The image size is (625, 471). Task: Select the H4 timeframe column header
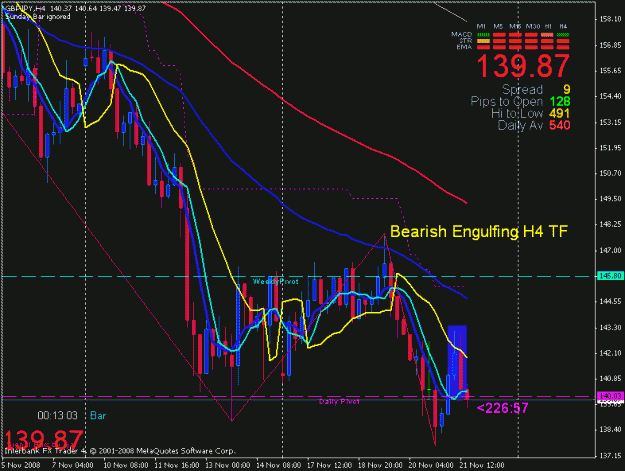563,26
